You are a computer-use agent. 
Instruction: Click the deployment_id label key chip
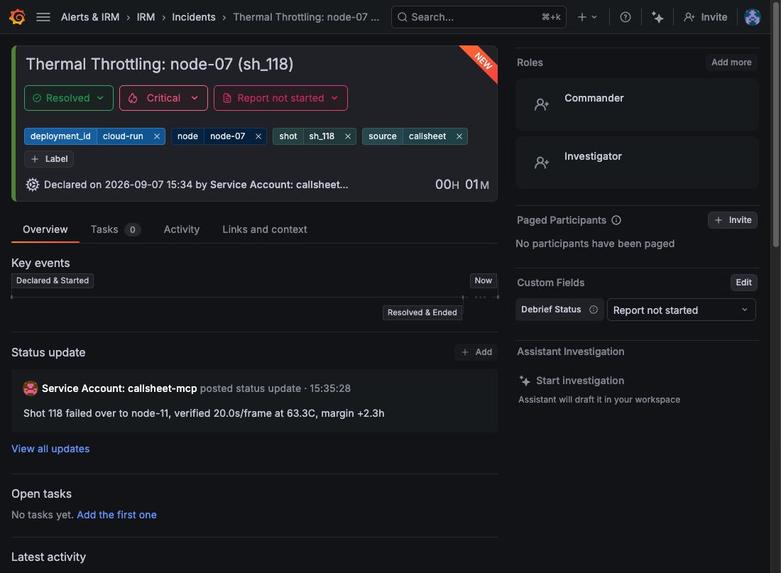tap(60, 136)
